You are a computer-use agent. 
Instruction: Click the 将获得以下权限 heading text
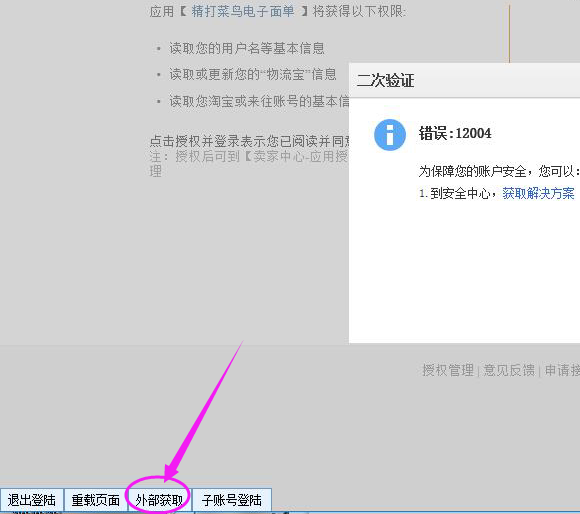pos(359,11)
